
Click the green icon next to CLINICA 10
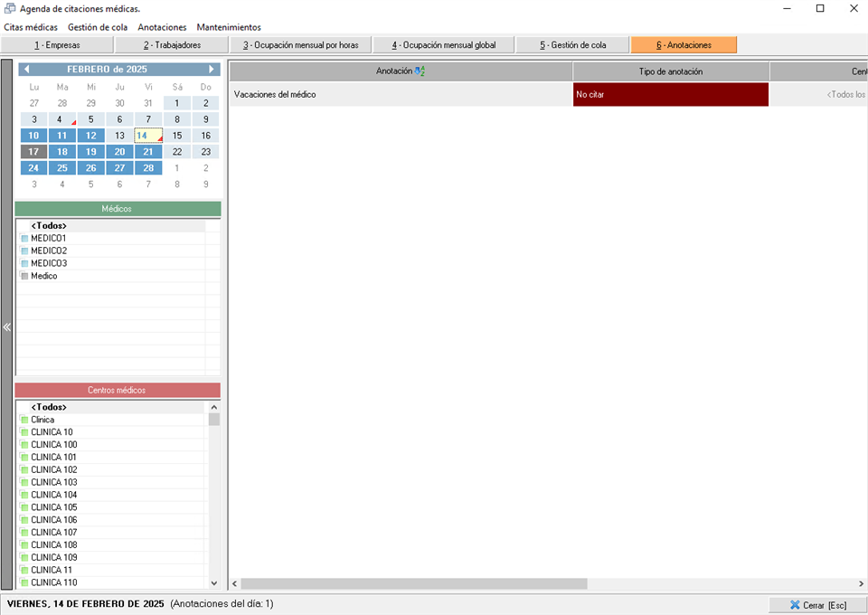click(x=24, y=432)
